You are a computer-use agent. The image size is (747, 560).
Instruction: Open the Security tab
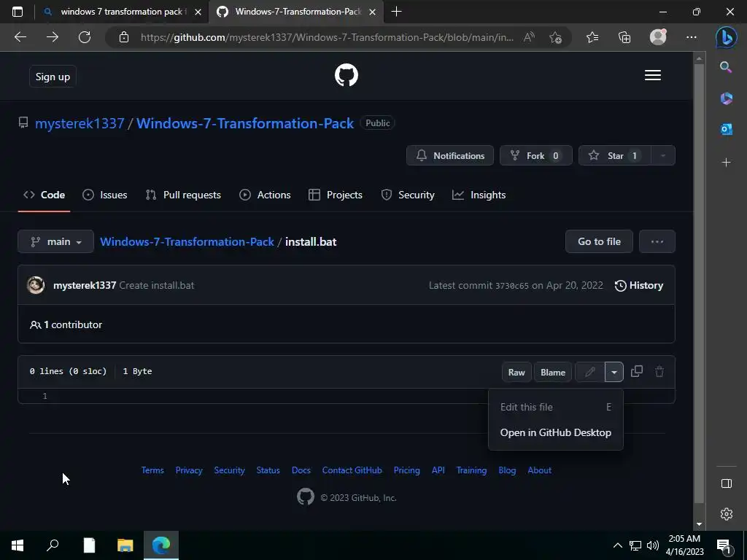tap(408, 195)
